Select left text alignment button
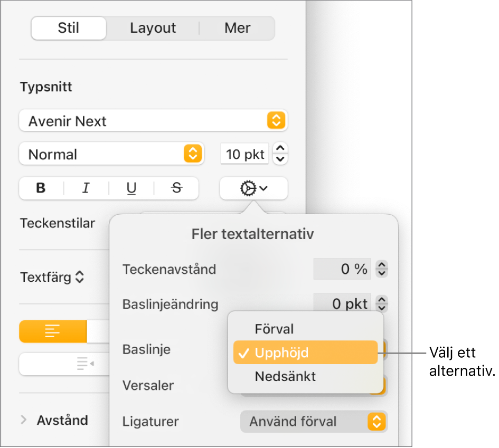Viewport: 499px width, 448px height. [x=53, y=331]
